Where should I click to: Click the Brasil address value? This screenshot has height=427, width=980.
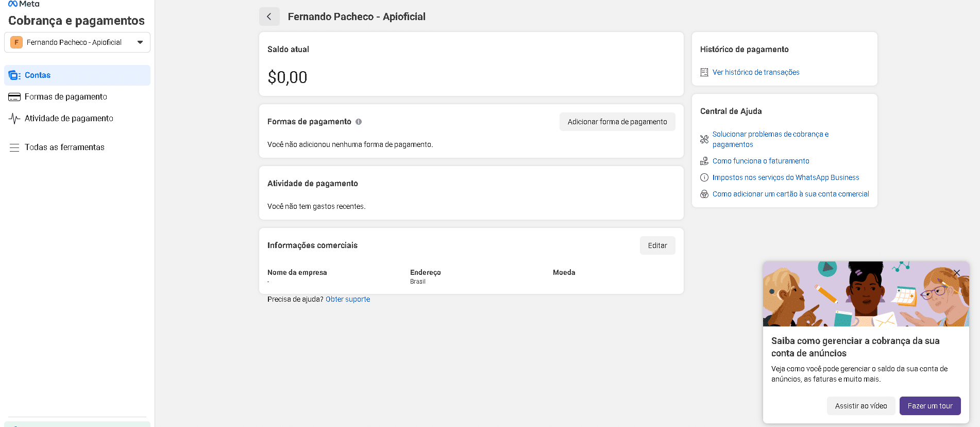(x=418, y=282)
